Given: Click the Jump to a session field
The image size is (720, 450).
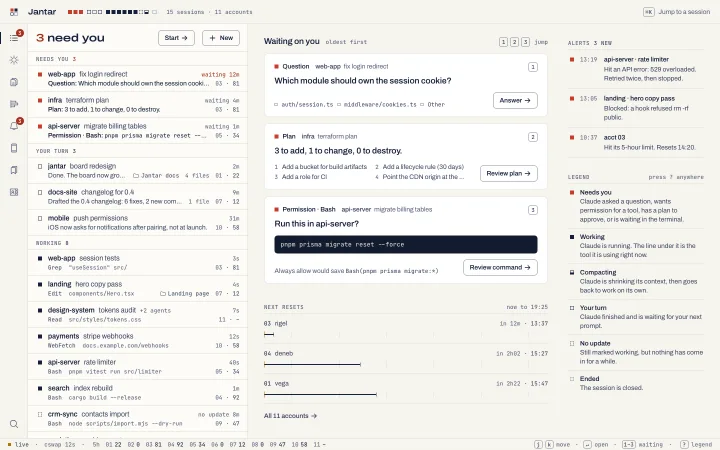Looking at the screenshot, I should coord(677,12).
